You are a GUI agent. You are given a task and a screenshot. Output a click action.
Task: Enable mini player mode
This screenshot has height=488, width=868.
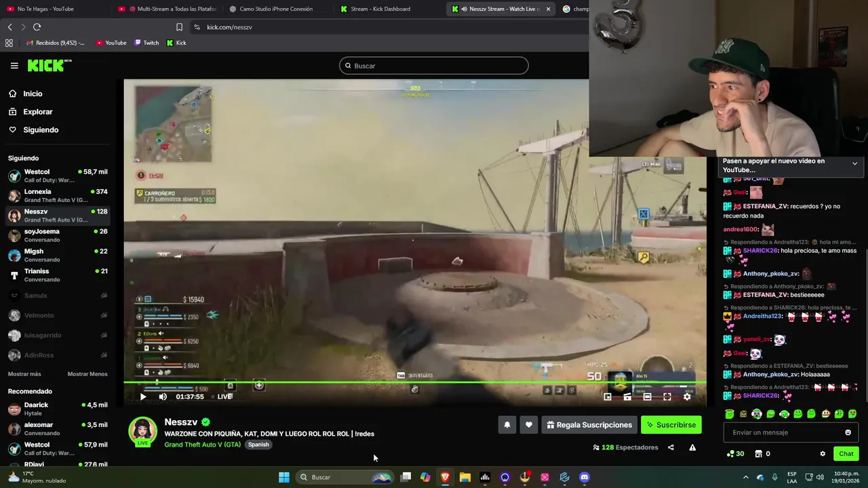tap(608, 396)
